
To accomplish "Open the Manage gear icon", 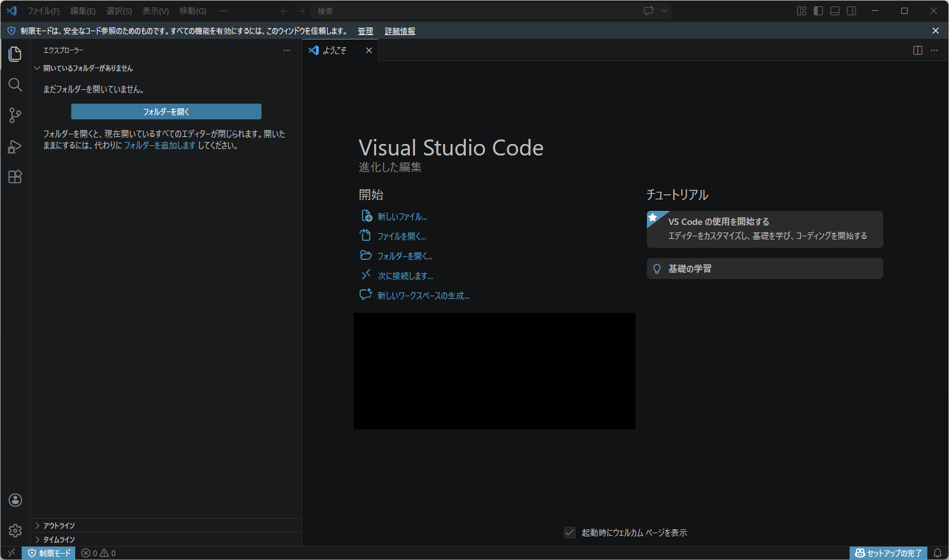I will 15,530.
